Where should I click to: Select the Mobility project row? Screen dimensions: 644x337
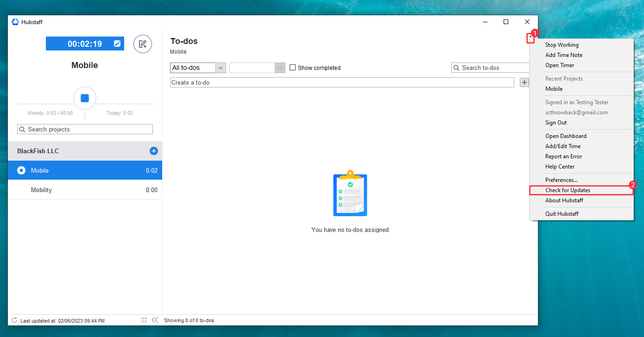[85, 190]
